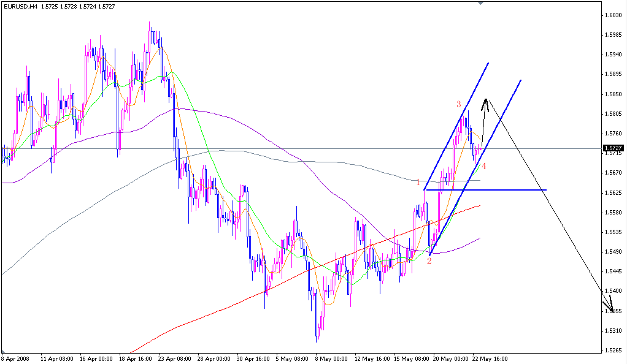Click the 5 May 08:00 time label

(x=292, y=359)
